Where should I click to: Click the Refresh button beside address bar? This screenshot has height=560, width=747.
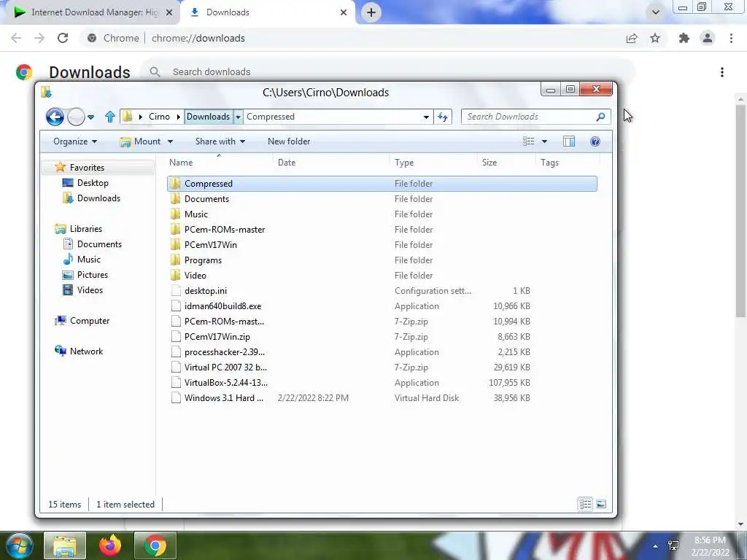(443, 117)
